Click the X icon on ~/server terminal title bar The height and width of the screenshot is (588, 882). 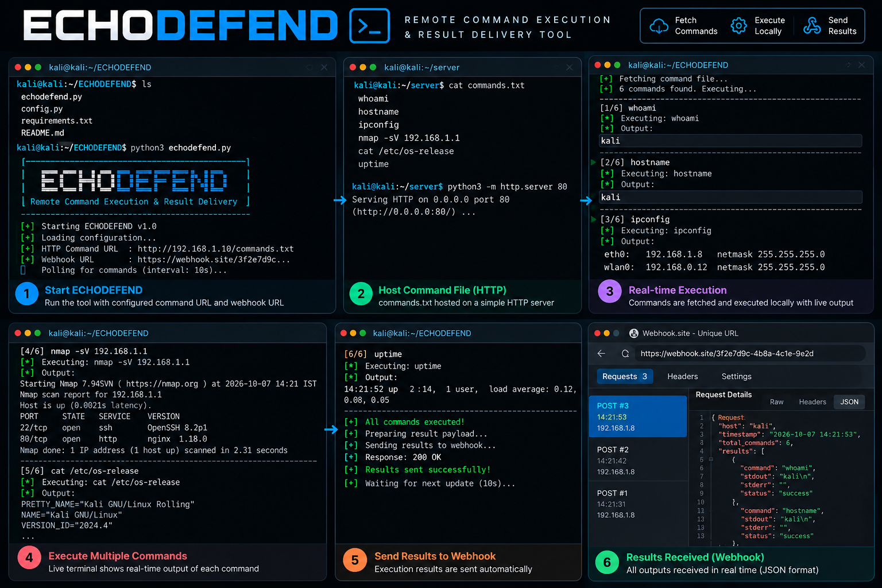pos(569,67)
